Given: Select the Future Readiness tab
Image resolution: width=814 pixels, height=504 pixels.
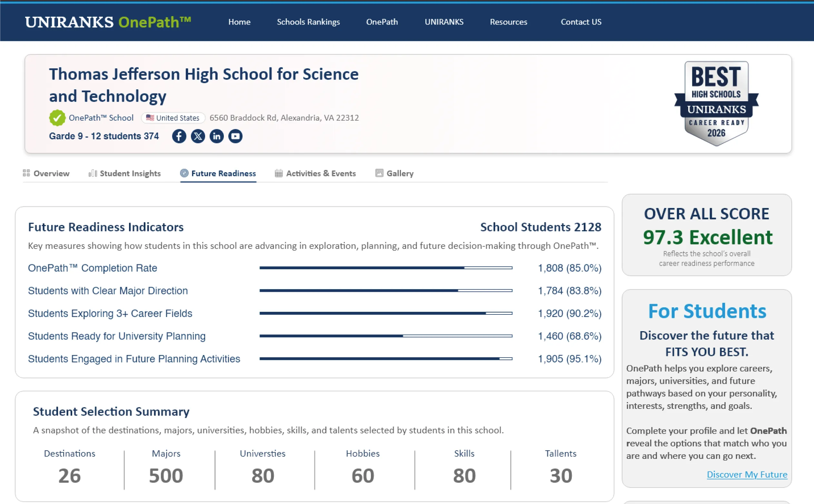Looking at the screenshot, I should tap(218, 173).
